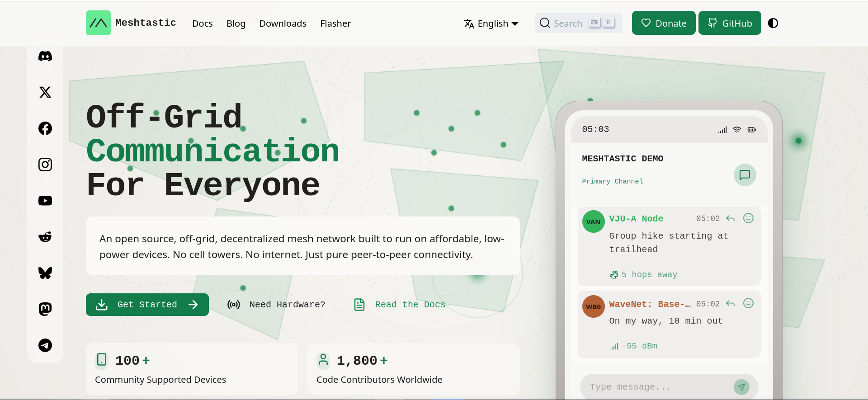Click the 'VJU-A Node' sender name
Screen dimensions: 868x400
(636, 219)
